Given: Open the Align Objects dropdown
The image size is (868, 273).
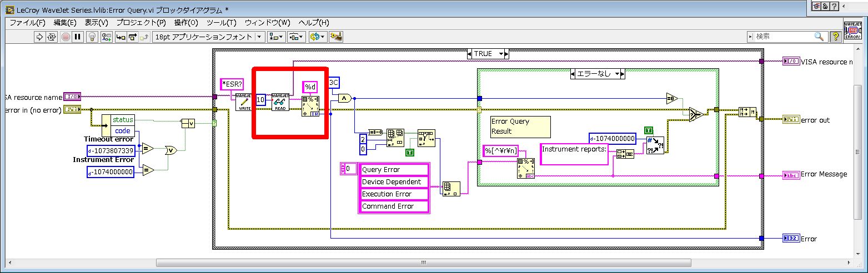Looking at the screenshot, I should coord(276,37).
